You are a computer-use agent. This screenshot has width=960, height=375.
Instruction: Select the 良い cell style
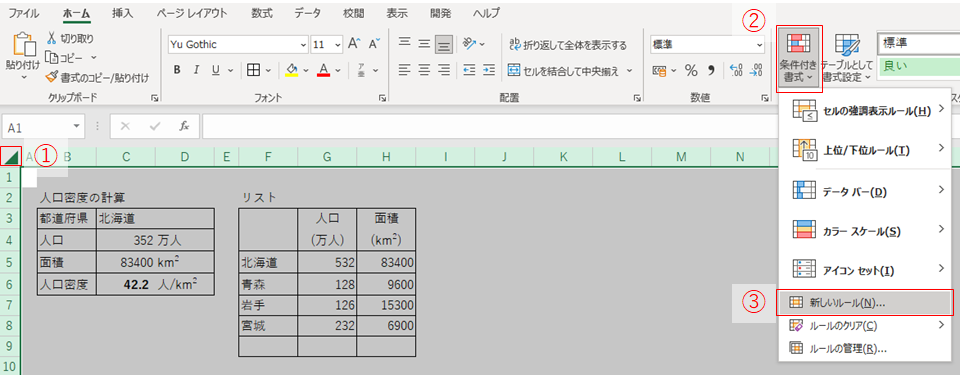click(919, 66)
